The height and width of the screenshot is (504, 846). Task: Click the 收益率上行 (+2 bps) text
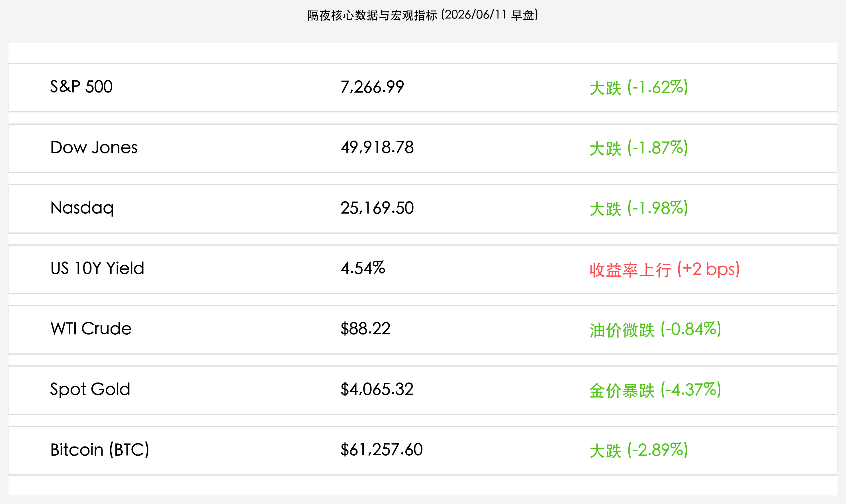tap(665, 270)
